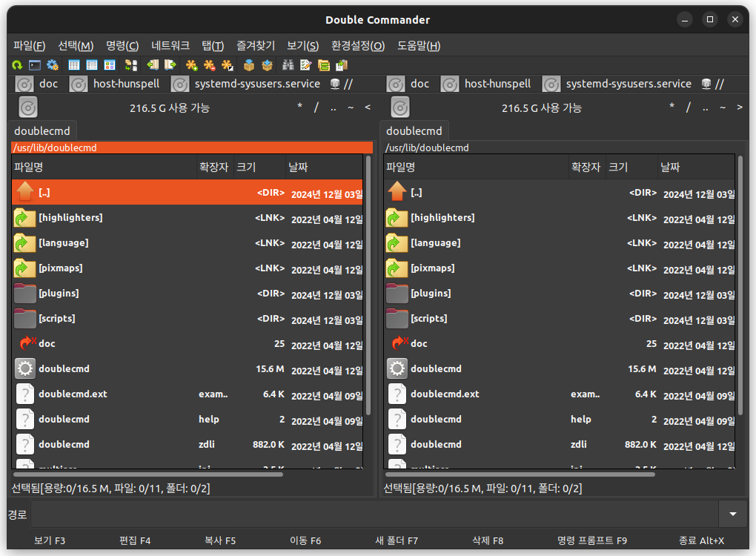The width and height of the screenshot is (756, 556).
Task: Click 복사 F5 function button
Action: (220, 540)
